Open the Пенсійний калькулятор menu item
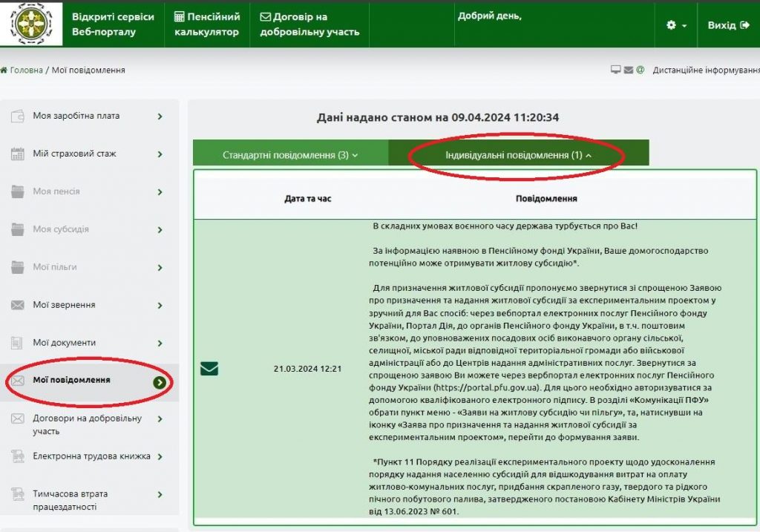 click(209, 22)
